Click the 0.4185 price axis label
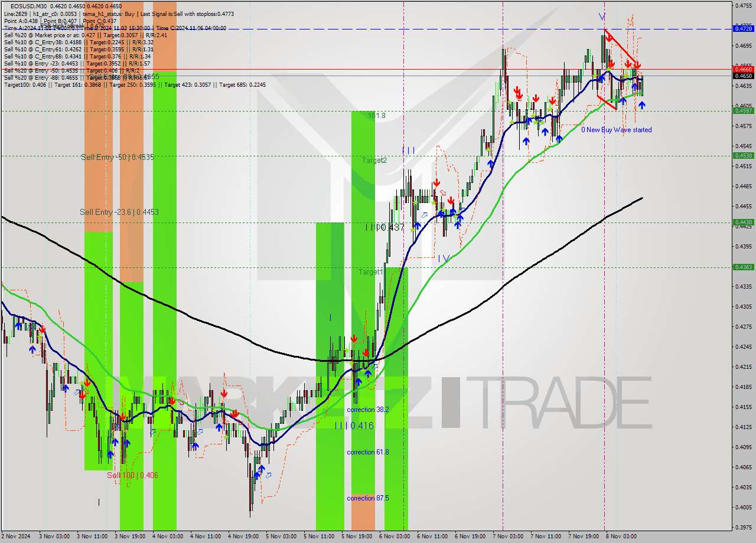 (743, 387)
